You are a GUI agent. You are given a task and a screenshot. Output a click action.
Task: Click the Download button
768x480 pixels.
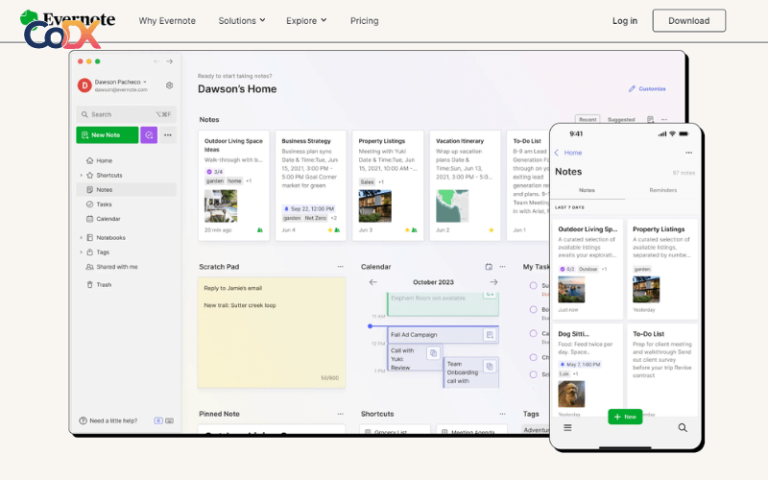tap(689, 21)
